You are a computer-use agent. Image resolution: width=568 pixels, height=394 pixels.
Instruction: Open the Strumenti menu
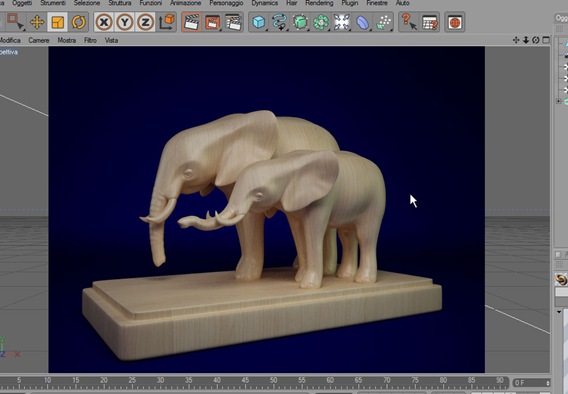[53, 3]
